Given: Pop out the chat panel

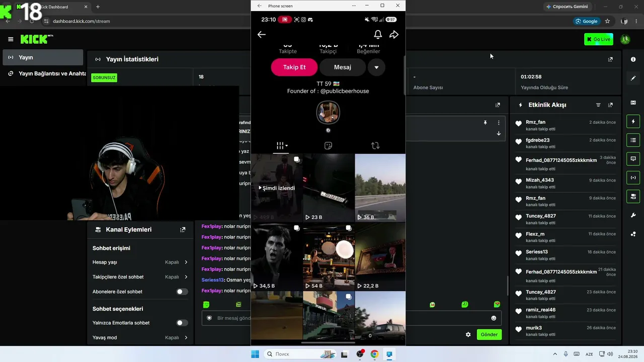Looking at the screenshot, I should pos(498,105).
